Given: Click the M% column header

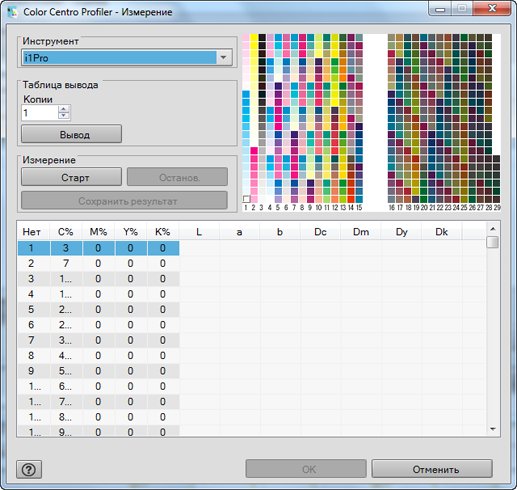Looking at the screenshot, I should 98,232.
